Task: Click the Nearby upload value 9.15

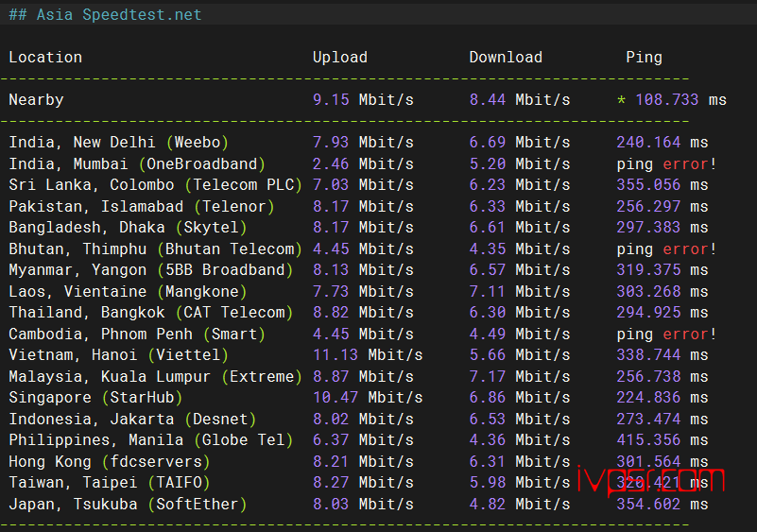Action: [x=331, y=100]
